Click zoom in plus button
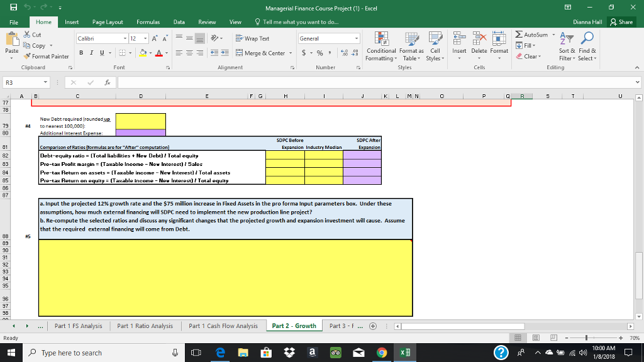The height and width of the screenshot is (362, 644). [x=621, y=337]
